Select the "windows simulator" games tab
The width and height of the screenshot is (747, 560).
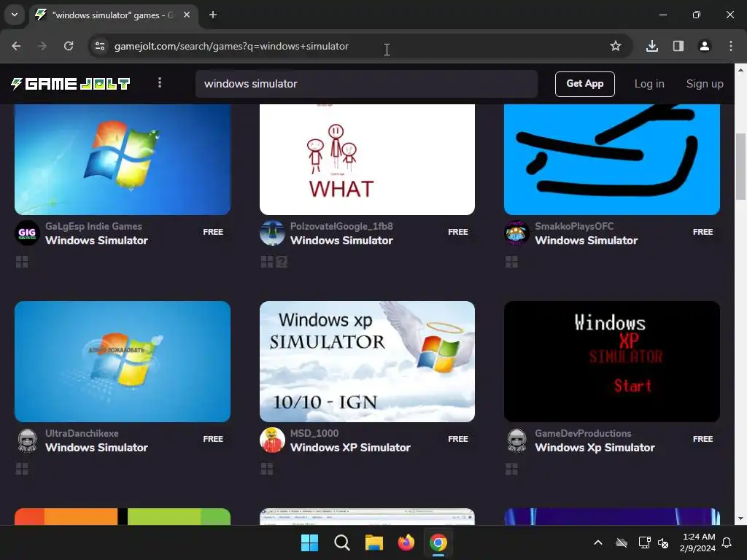[112, 15]
